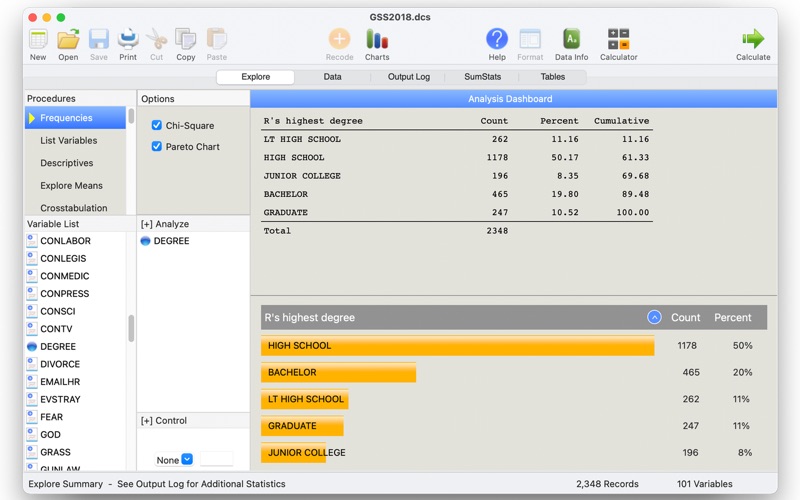Click the GRADUATE bar in chart
Viewport: 800px width, 500px height.
click(x=302, y=426)
